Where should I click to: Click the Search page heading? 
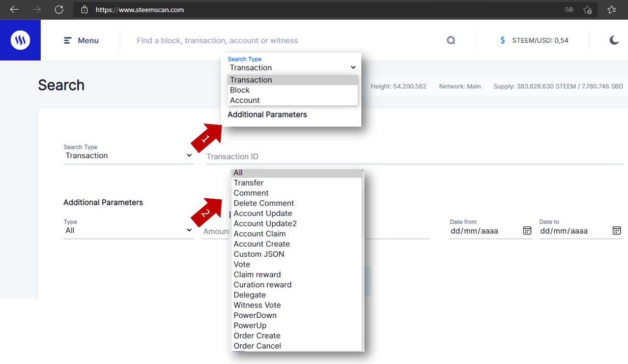point(61,85)
